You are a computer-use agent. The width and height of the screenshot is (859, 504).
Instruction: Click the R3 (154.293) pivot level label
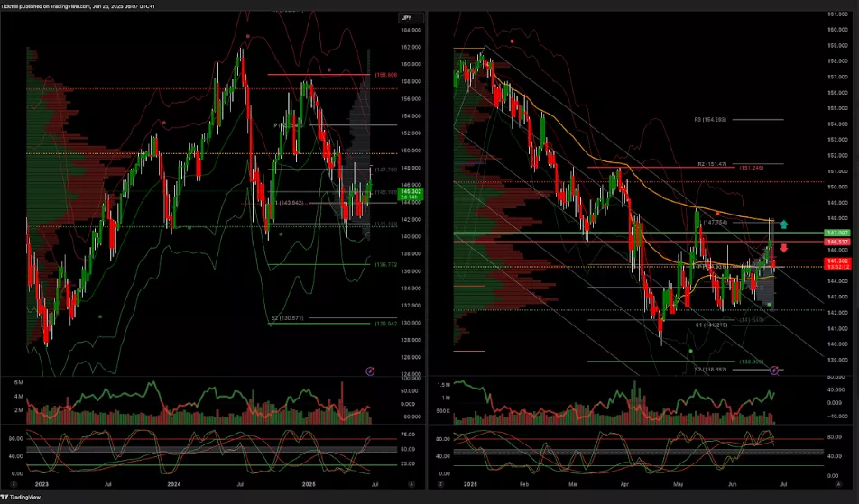point(710,119)
